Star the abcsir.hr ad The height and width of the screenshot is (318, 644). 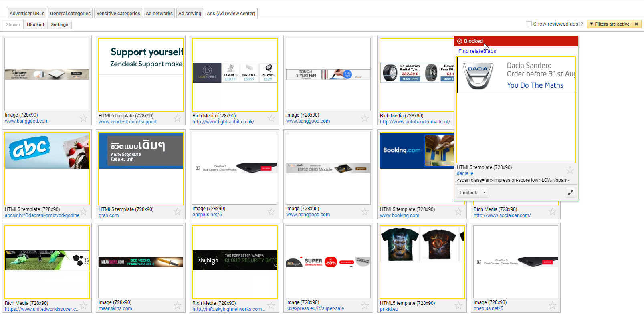[x=83, y=211]
